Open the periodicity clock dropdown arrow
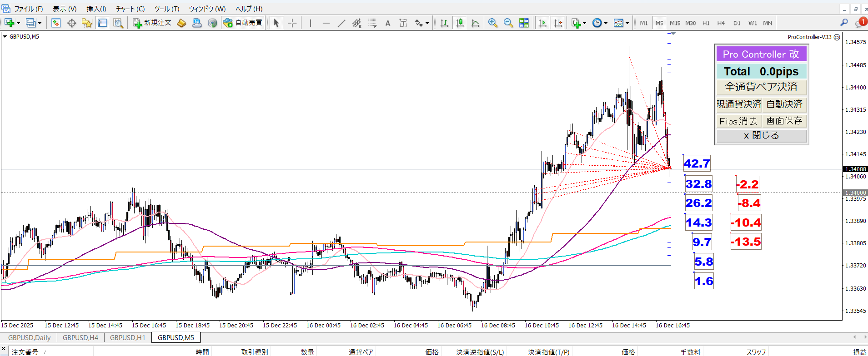The width and height of the screenshot is (868, 356). (x=606, y=23)
